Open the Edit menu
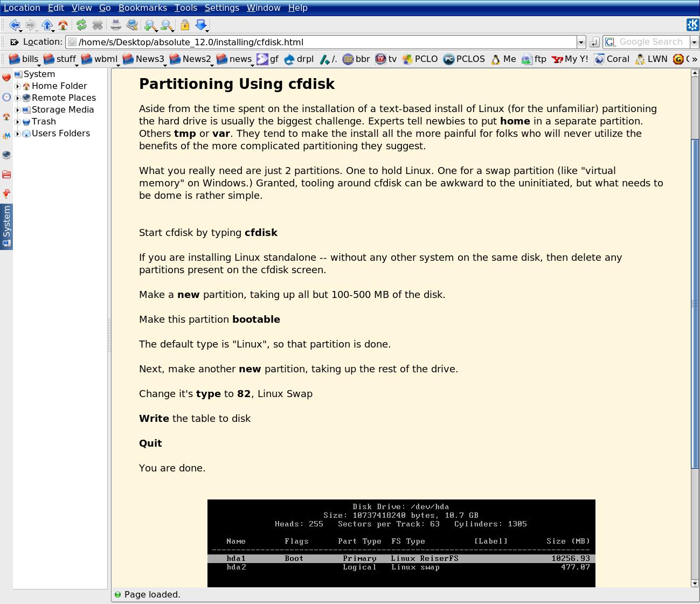This screenshot has height=604, width=700. [x=56, y=8]
